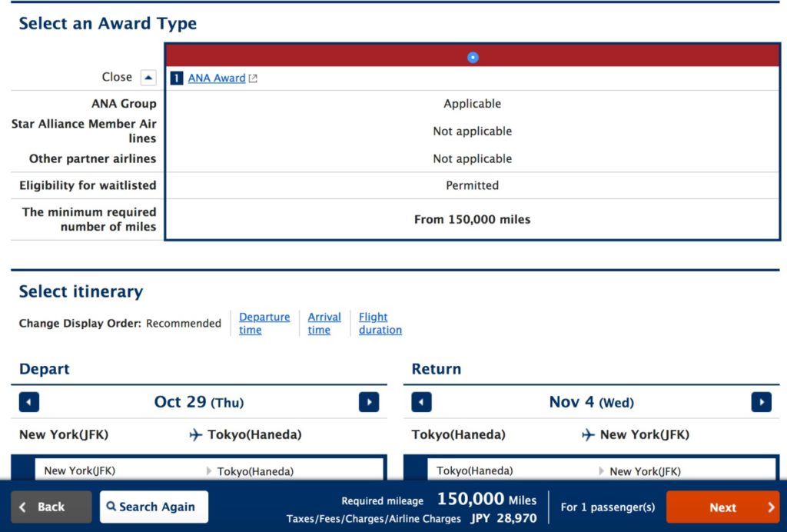The height and width of the screenshot is (532, 787).
Task: Click 'Not applicable' for Other partner airlines
Action: [x=473, y=158]
